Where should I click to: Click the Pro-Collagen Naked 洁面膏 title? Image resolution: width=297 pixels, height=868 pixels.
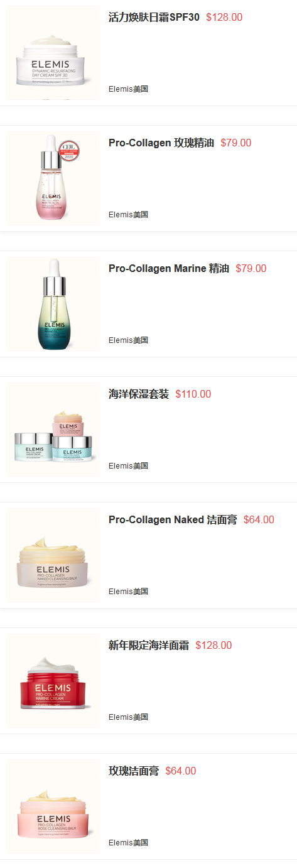173,520
